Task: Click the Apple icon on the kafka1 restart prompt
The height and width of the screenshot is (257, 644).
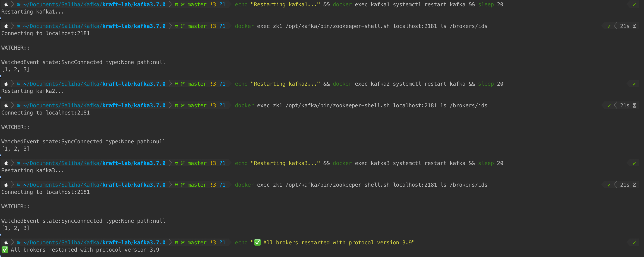Action: click(6, 5)
